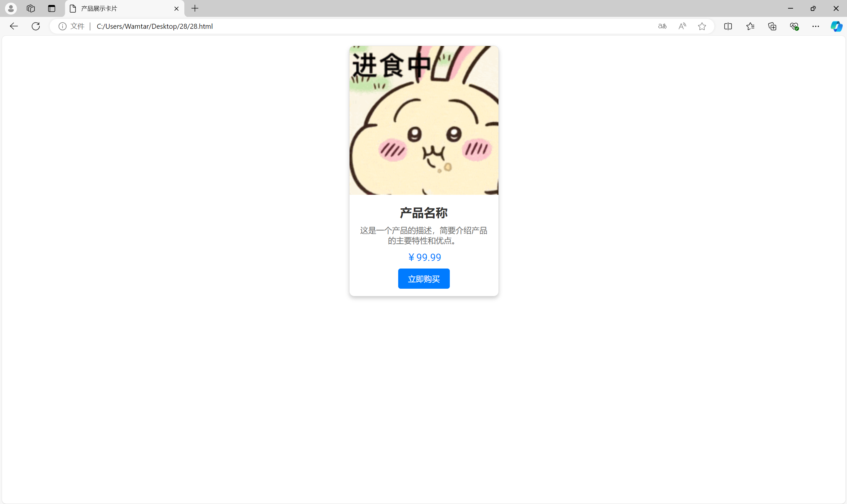
Task: Toggle the split screen icon
Action: pyautogui.click(x=728, y=26)
